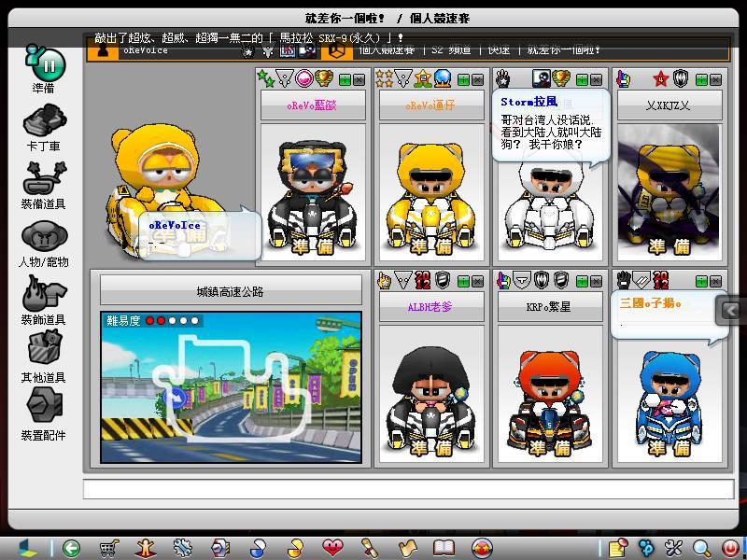The image size is (747, 560).
Task: Kick player 乂XKJZ乂 with the X button
Action: [715, 79]
